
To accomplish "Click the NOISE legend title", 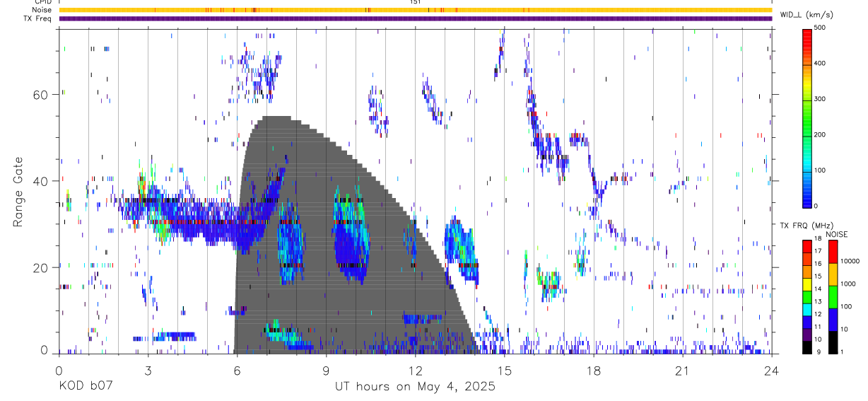I will pos(837,235).
